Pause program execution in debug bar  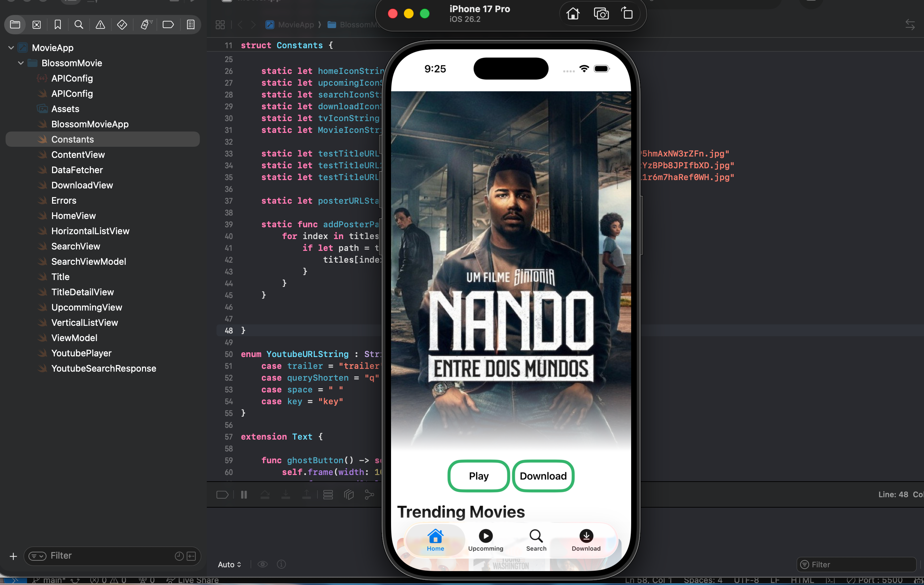(244, 494)
